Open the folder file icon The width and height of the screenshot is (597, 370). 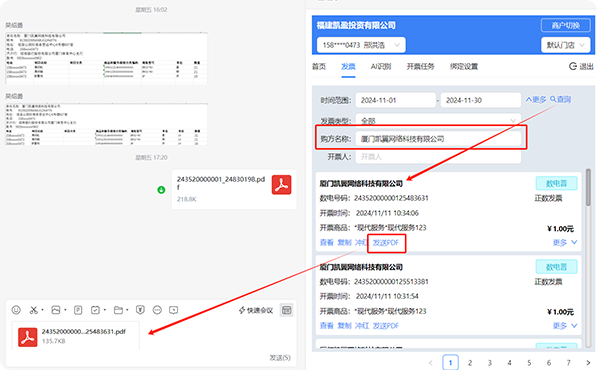pyautogui.click(x=118, y=310)
